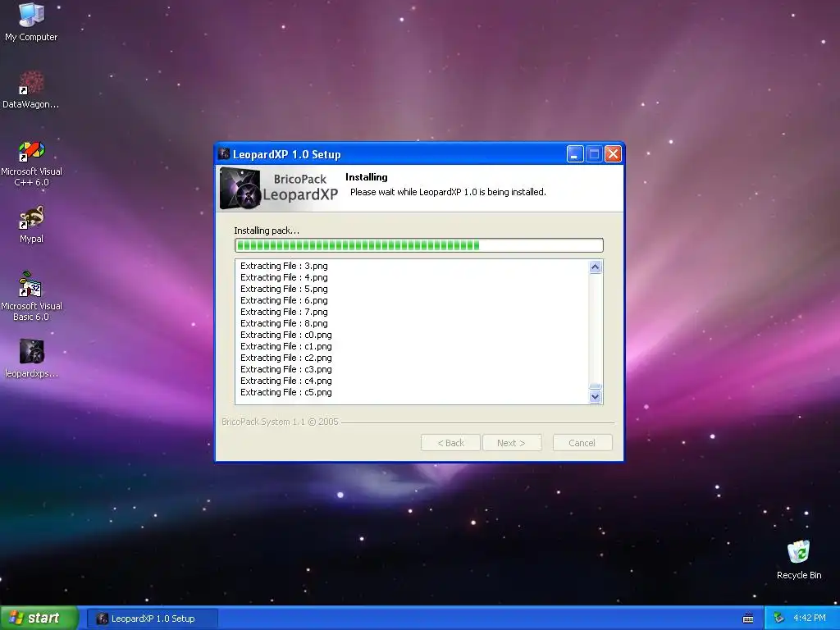Click the 'LeopardXP 1.0 Setup' window title text
The image size is (840, 630).
click(286, 155)
